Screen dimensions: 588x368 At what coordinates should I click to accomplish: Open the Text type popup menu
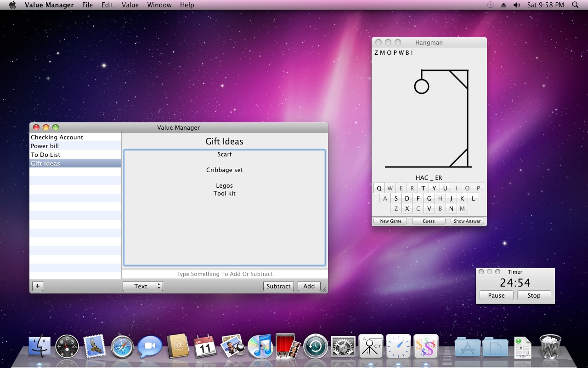(143, 286)
